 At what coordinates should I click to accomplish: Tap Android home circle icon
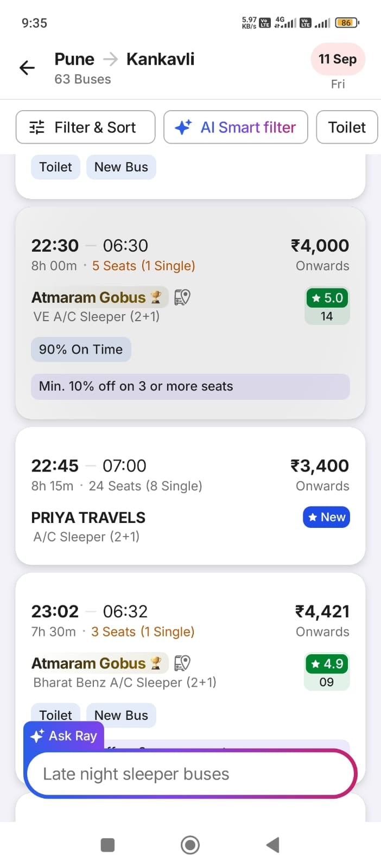190,845
